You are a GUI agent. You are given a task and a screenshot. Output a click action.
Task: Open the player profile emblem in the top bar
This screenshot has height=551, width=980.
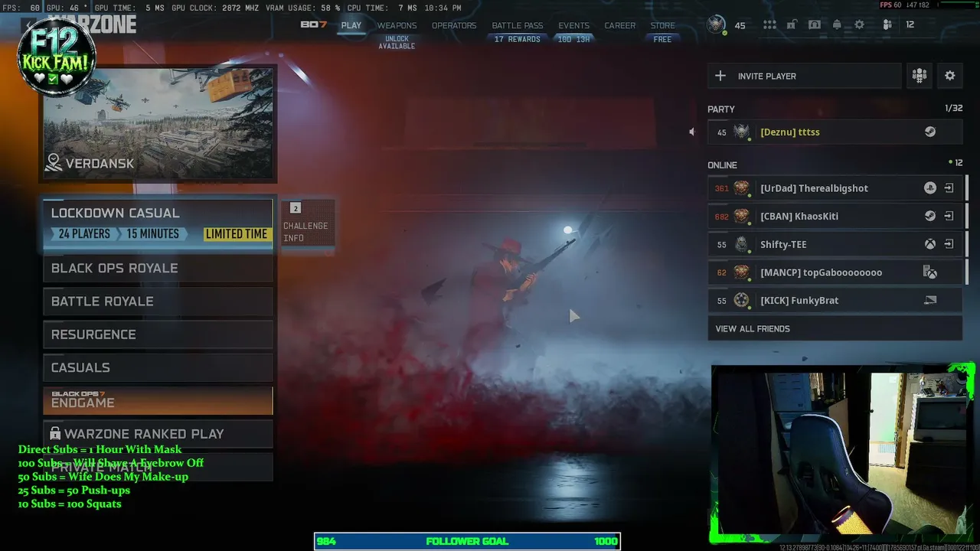coord(716,24)
